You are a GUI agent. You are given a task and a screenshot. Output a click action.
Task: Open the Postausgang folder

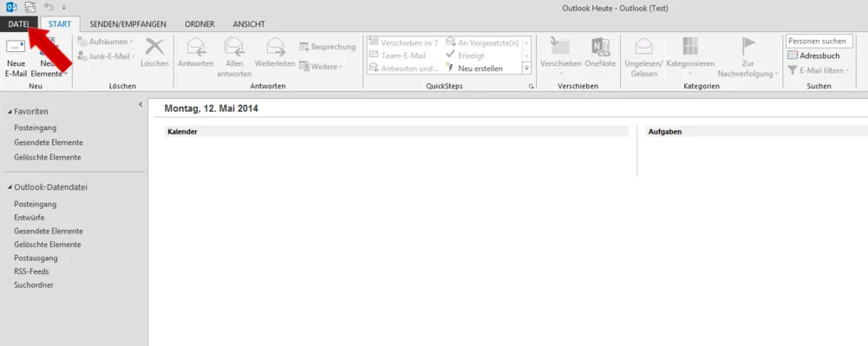(36, 258)
